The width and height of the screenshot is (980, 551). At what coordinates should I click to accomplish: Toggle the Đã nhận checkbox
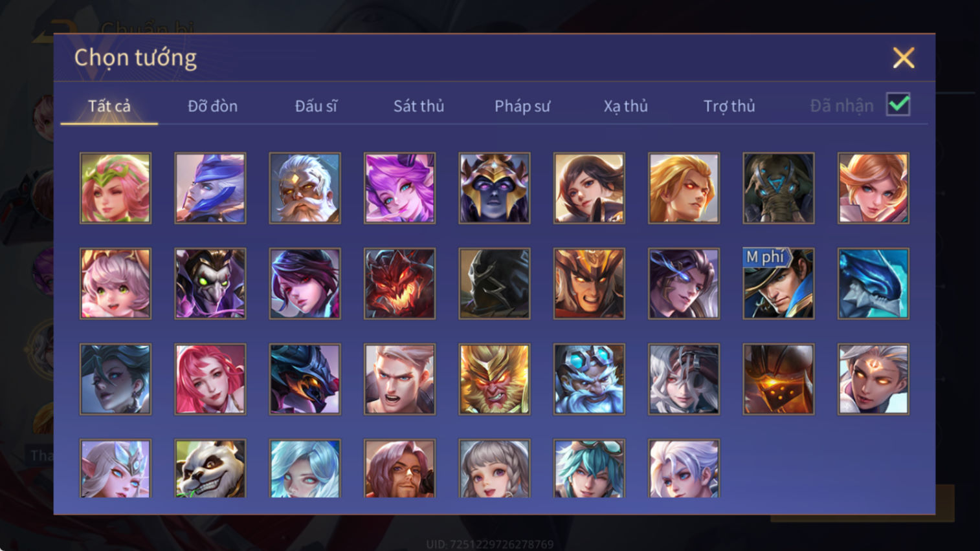(x=898, y=105)
